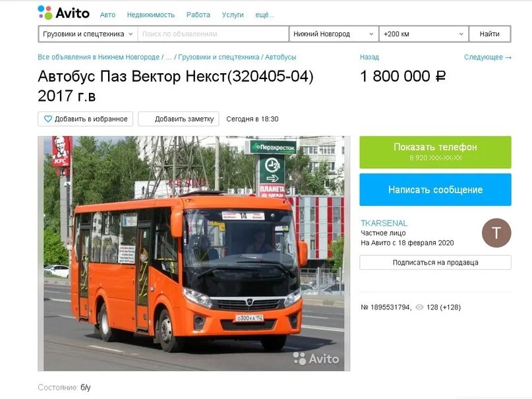Screen dimensions: 532x399
Task: Click the Найти search button
Action: (490, 34)
